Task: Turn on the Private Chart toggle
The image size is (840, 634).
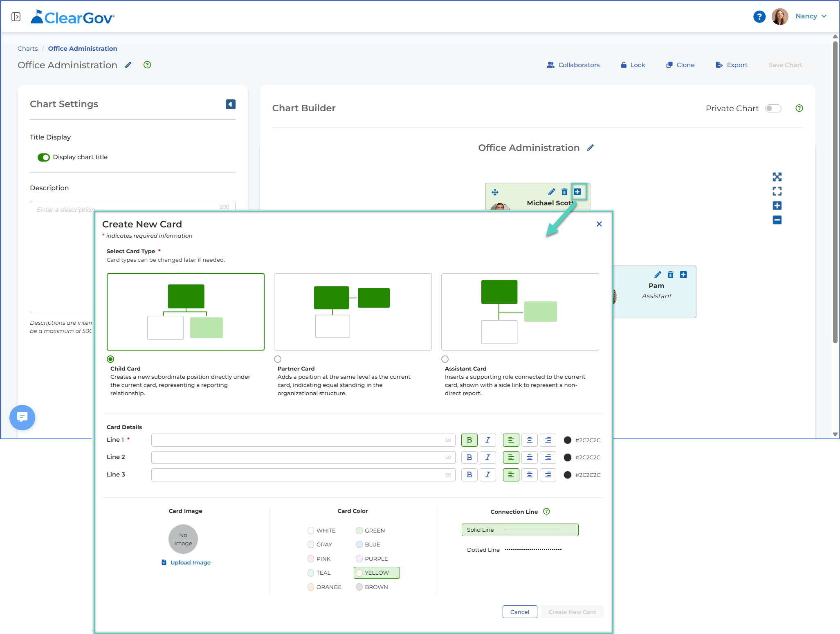Action: point(773,108)
